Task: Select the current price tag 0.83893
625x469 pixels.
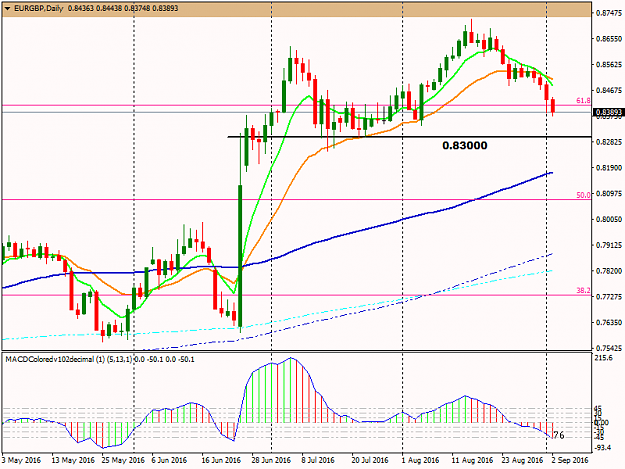Action: (x=608, y=112)
